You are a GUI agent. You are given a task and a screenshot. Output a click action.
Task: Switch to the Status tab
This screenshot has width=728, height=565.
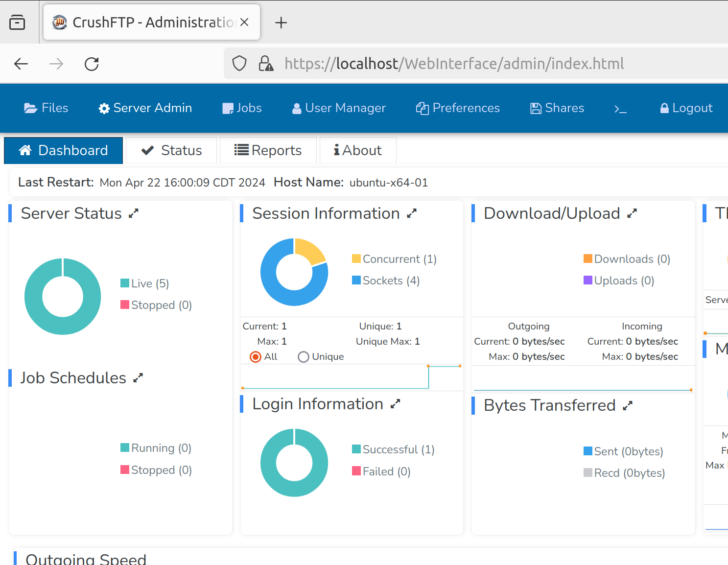tap(171, 150)
